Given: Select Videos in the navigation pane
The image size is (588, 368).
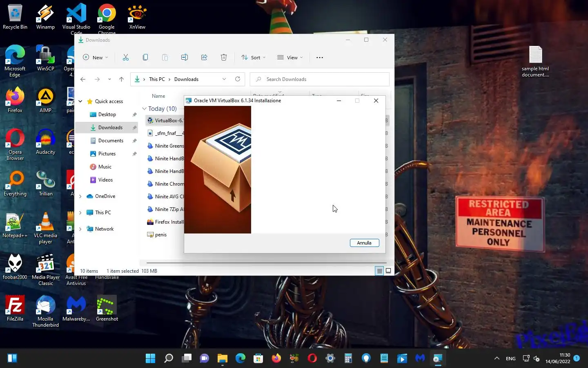Looking at the screenshot, I should [105, 180].
